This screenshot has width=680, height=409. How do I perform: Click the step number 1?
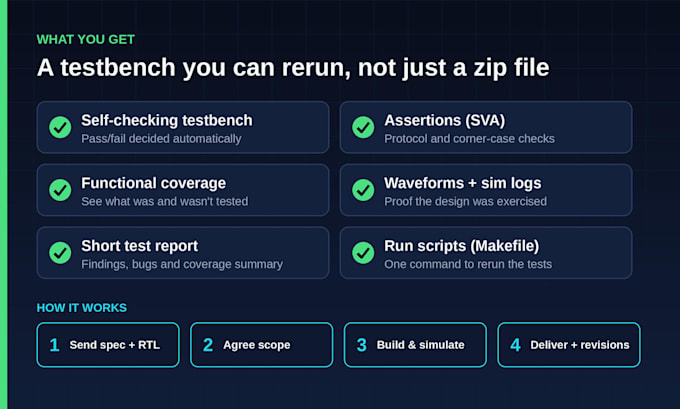(x=54, y=345)
